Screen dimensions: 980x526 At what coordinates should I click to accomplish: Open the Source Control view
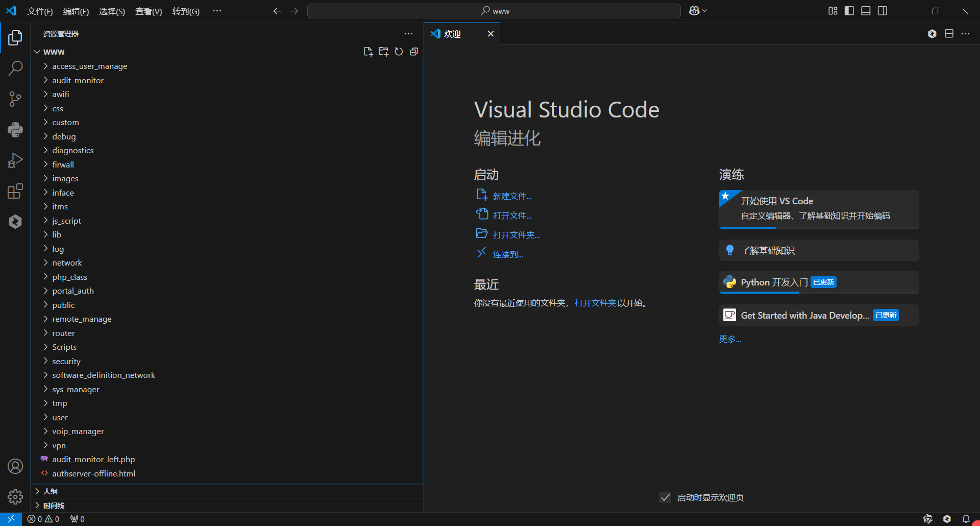[15, 99]
